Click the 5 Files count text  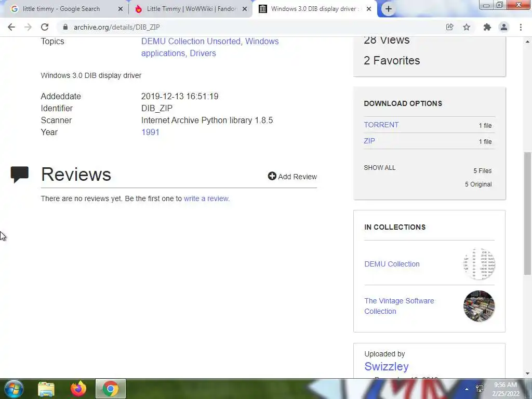[483, 170]
